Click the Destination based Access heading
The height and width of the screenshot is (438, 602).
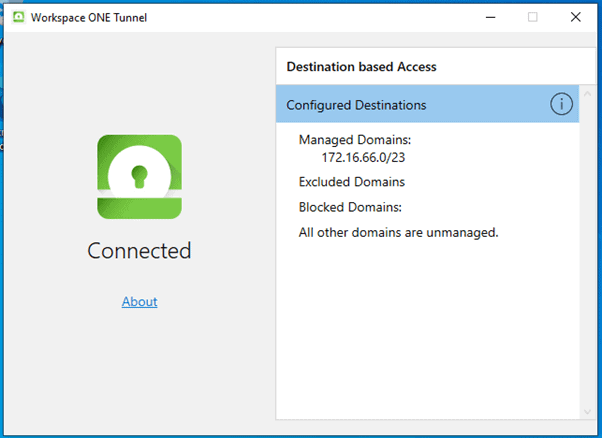click(361, 67)
